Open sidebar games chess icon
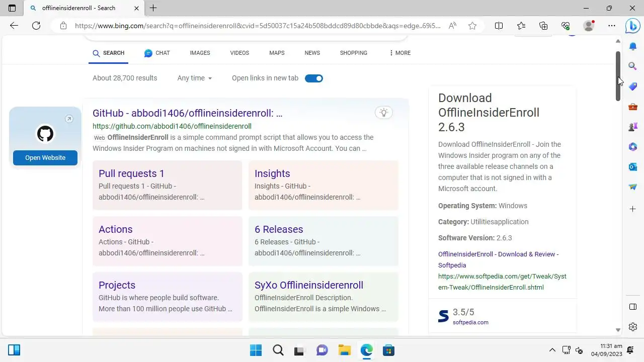 click(633, 127)
